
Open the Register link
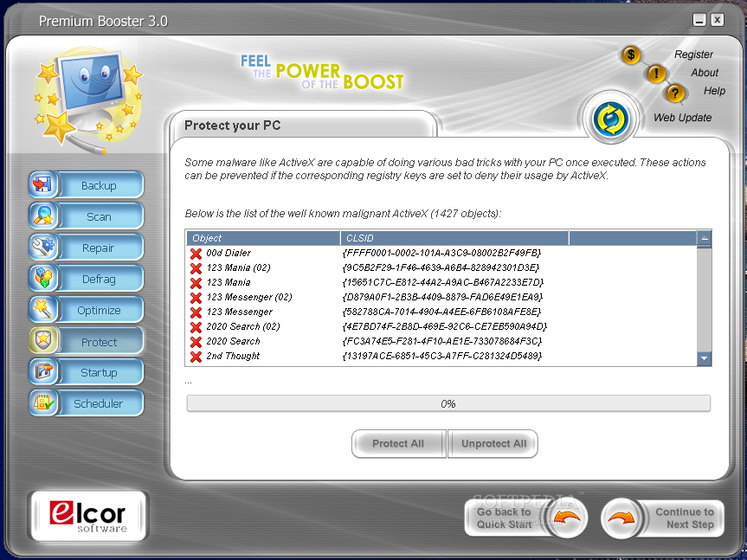693,55
